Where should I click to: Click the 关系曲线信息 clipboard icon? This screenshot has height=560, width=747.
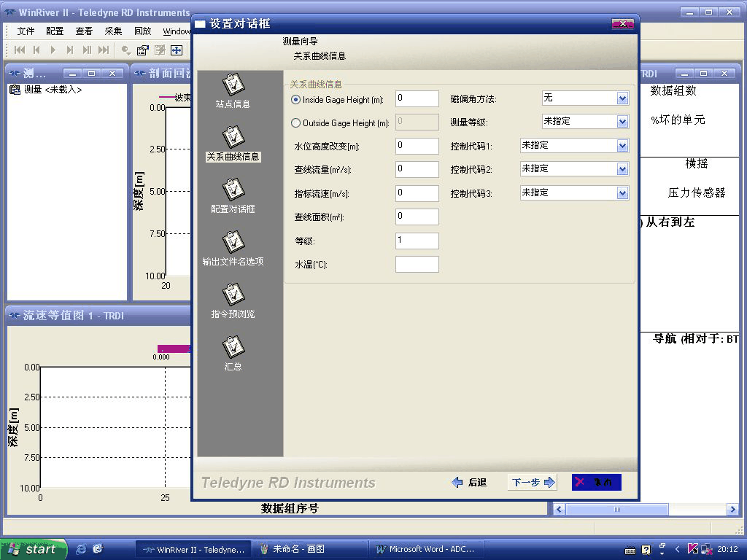233,139
